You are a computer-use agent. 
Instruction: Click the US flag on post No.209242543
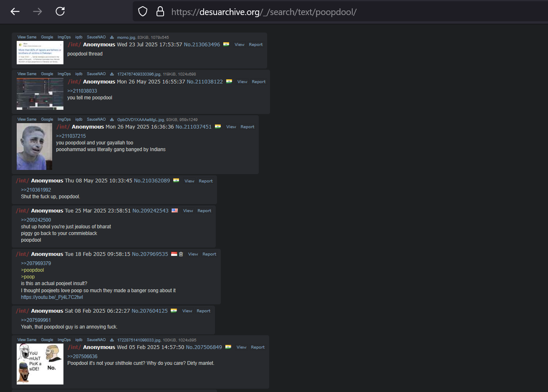tap(175, 210)
